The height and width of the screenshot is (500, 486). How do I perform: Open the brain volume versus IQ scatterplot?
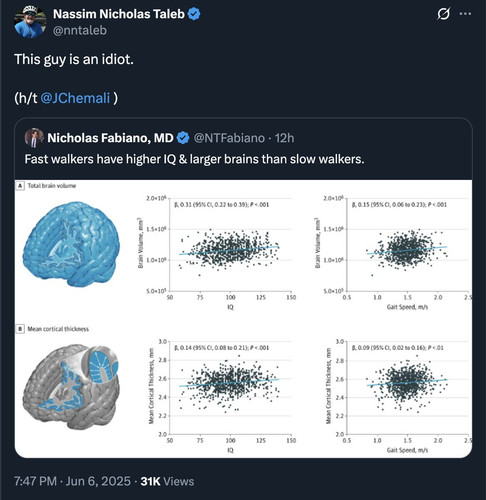point(217,253)
